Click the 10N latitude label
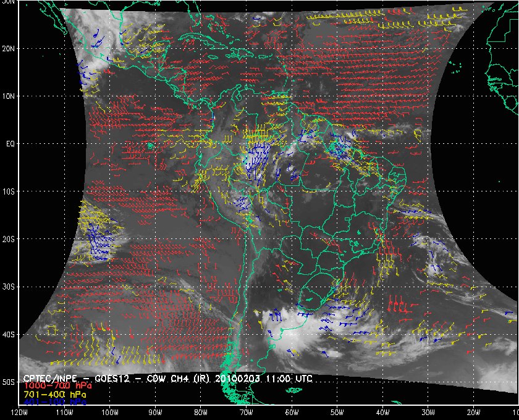This screenshot has width=519, height=420. click(8, 96)
